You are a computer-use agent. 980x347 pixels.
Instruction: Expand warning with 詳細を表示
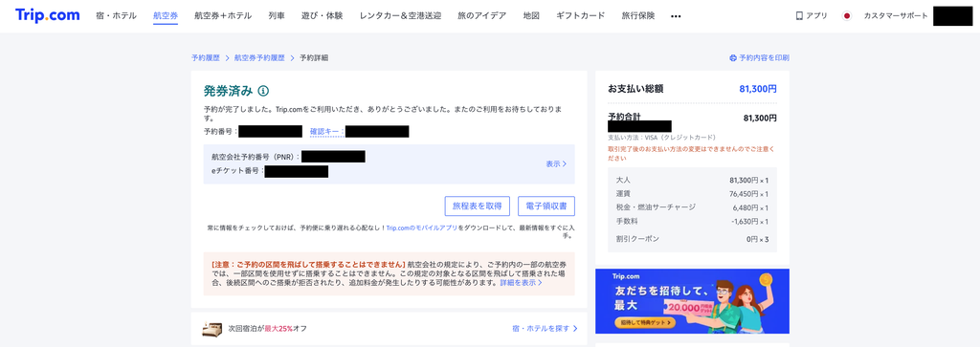click(x=521, y=283)
